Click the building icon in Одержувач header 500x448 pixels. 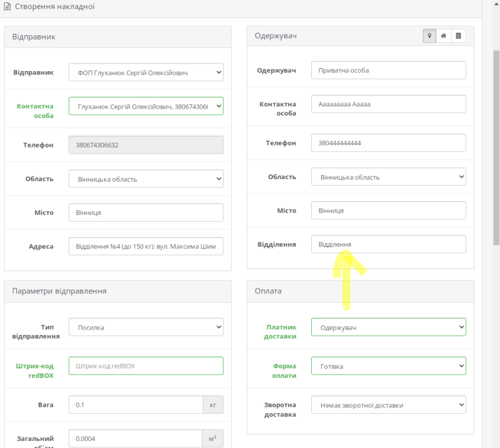click(458, 36)
